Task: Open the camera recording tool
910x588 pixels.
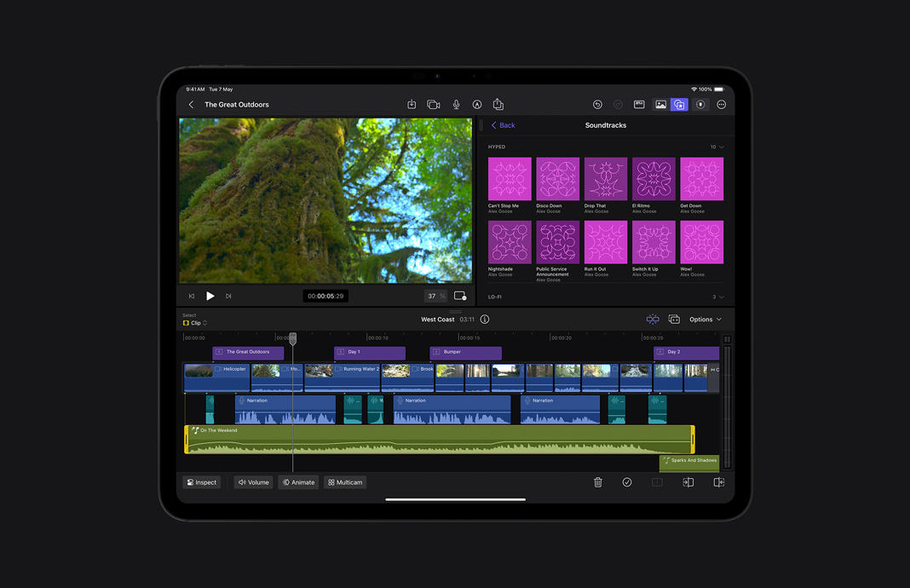Action: point(433,104)
